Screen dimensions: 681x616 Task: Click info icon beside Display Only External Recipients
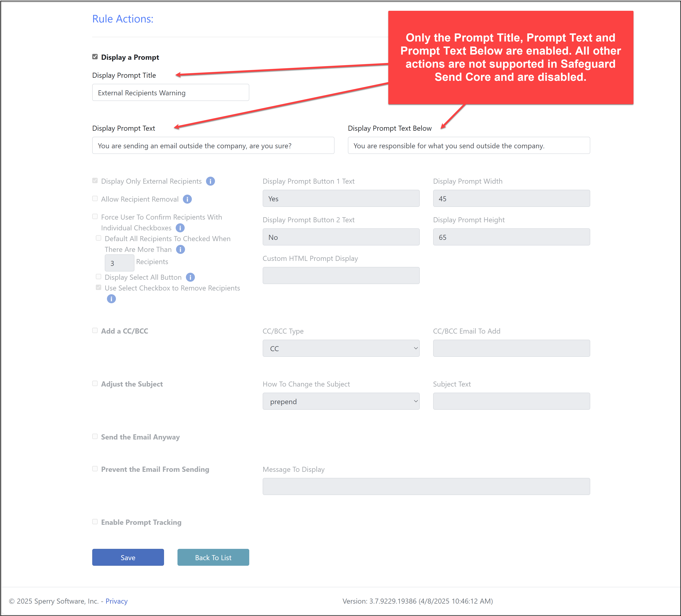[210, 181]
